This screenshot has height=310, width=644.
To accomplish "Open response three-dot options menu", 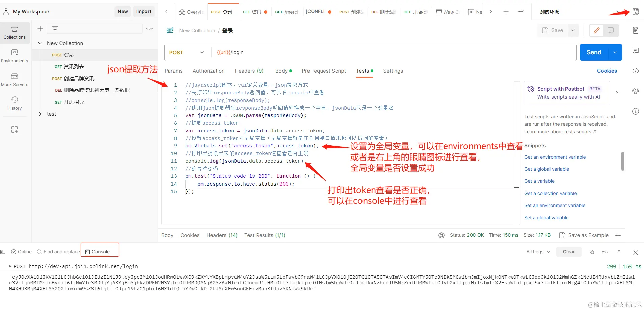I will click(618, 235).
